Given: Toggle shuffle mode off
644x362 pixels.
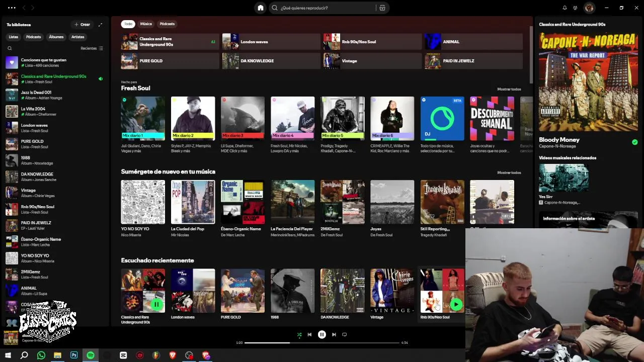Looking at the screenshot, I should pyautogui.click(x=299, y=334).
